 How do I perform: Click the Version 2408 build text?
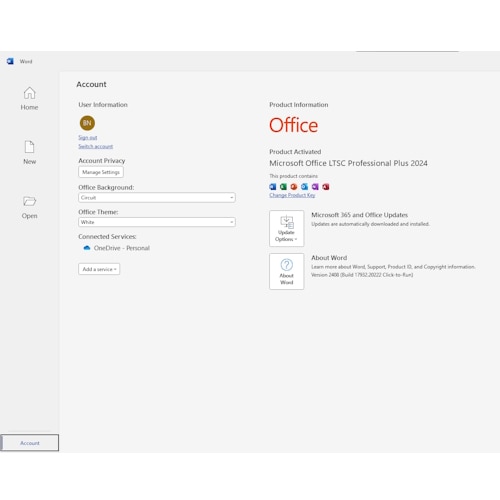point(362,275)
